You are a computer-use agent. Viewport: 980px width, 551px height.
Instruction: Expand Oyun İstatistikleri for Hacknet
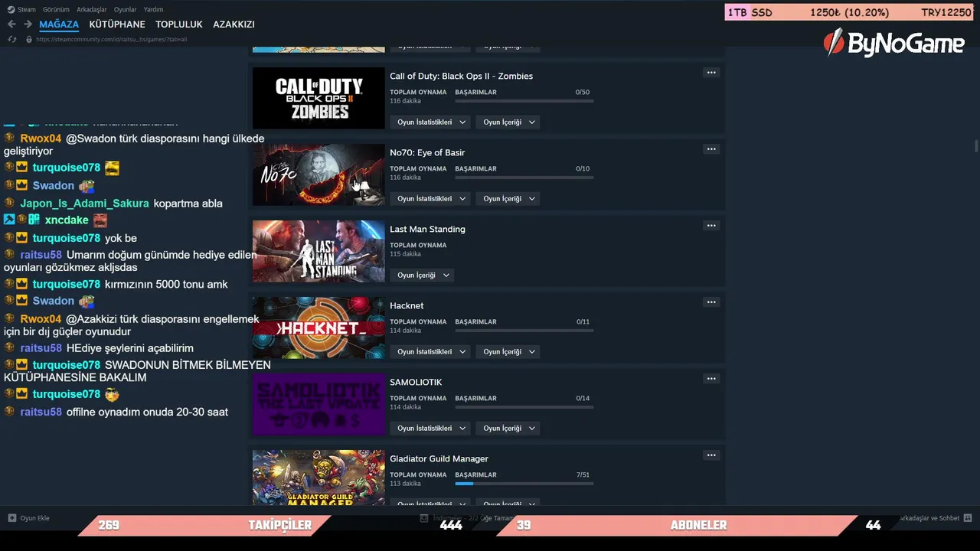(432, 352)
